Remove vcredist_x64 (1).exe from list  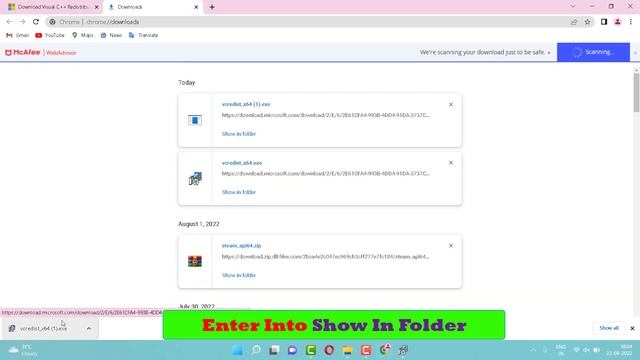pos(451,104)
